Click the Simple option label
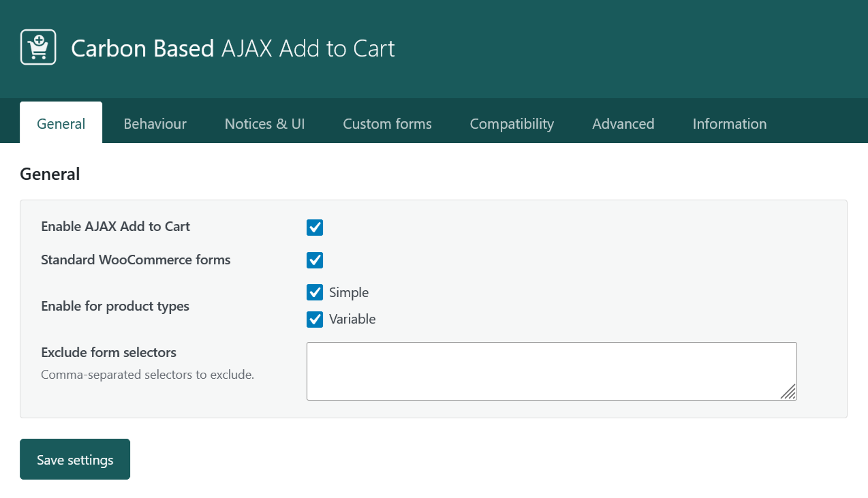Viewport: 868px width, 498px height. pos(349,292)
